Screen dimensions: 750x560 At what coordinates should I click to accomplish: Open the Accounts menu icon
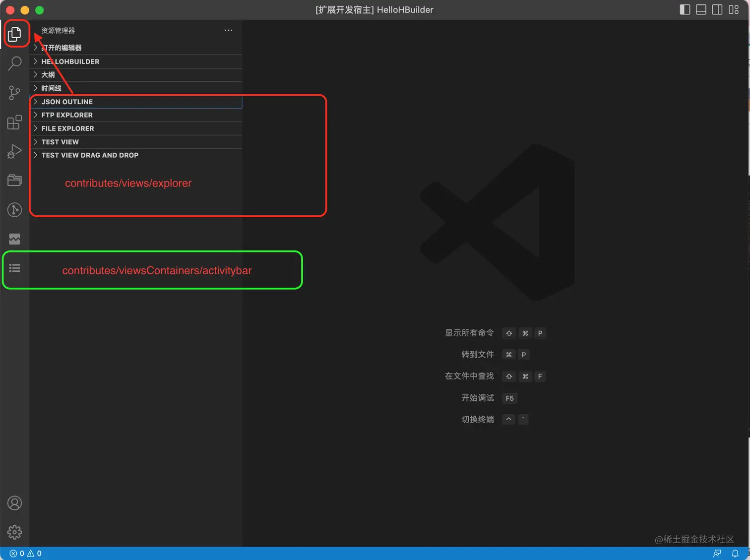point(15,503)
